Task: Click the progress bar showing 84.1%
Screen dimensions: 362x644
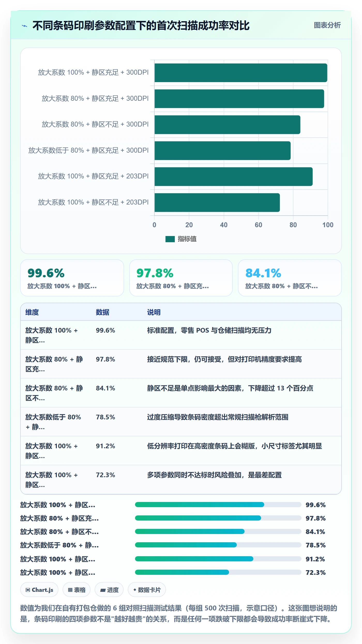Action: pyautogui.click(x=218, y=531)
